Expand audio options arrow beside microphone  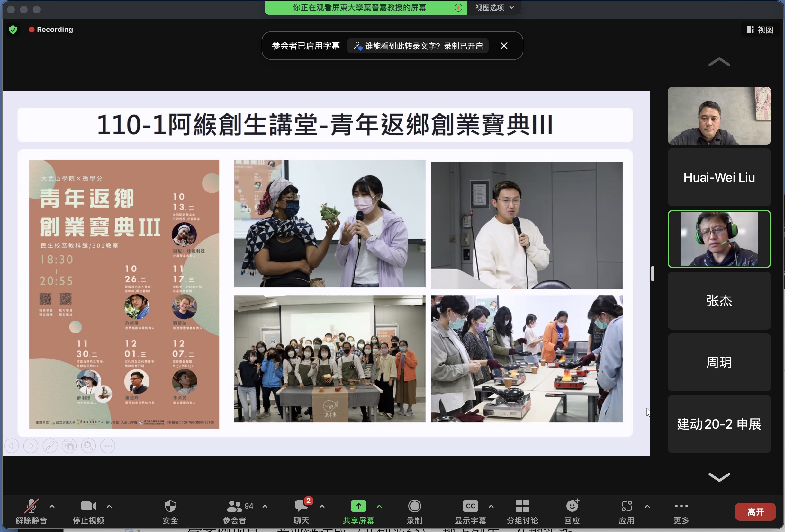click(52, 506)
